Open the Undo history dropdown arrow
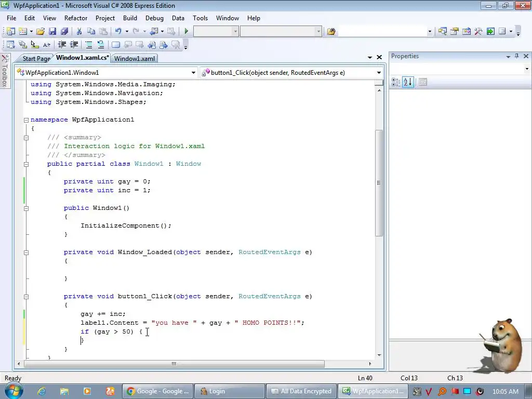 127,31
